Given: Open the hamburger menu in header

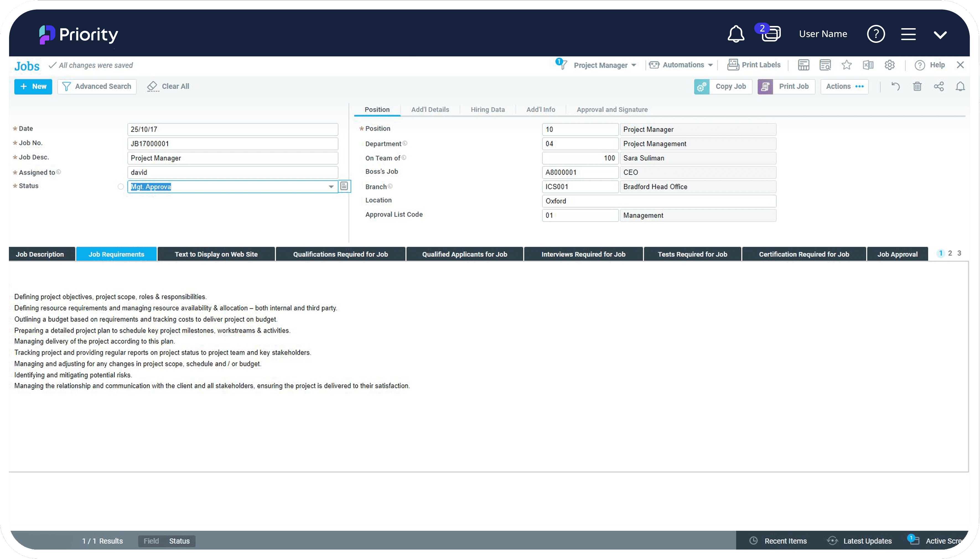Looking at the screenshot, I should tap(908, 34).
